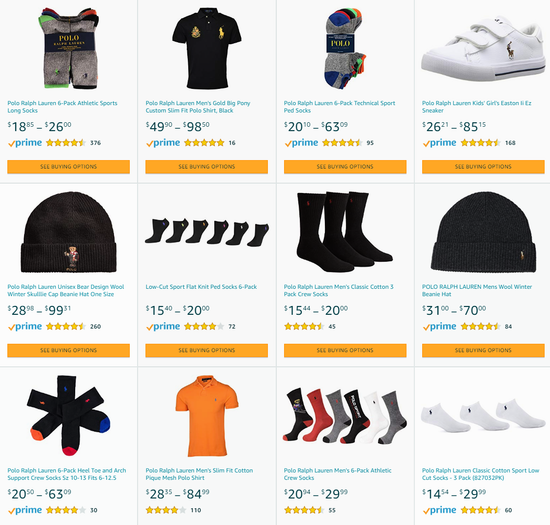550x525 pixels.
Task: Open the Men's 6-Pack Athletic Crew Socks title link
Action: tap(337, 474)
